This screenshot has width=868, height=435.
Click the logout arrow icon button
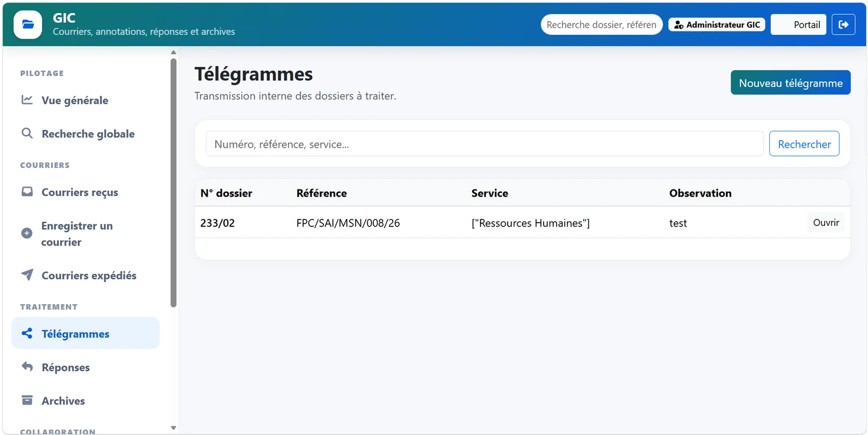tap(844, 24)
